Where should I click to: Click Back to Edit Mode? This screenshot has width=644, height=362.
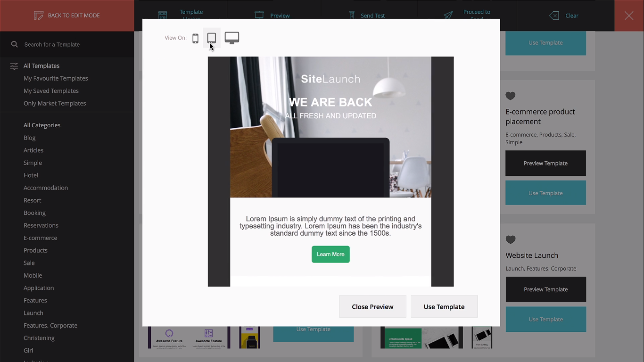pos(67,16)
